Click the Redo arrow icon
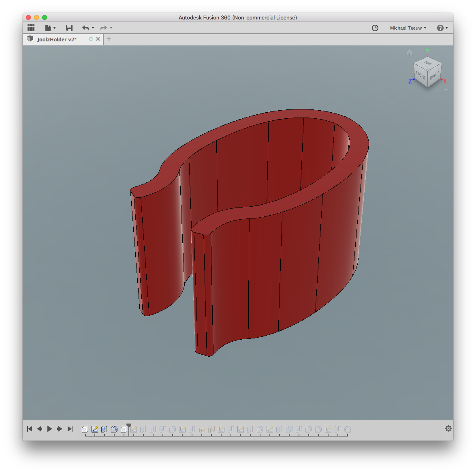Viewport: 476px width, 473px height. 104,28
